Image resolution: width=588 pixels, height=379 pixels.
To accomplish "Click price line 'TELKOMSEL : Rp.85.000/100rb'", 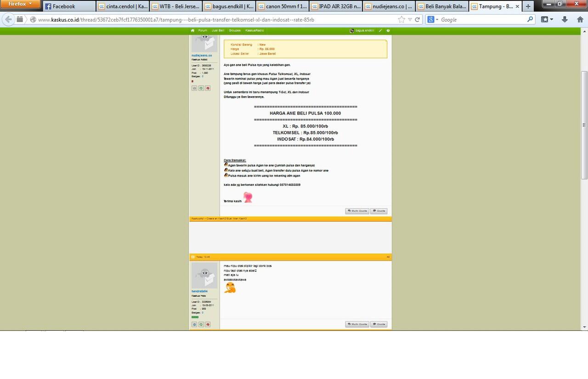I will coord(305,132).
